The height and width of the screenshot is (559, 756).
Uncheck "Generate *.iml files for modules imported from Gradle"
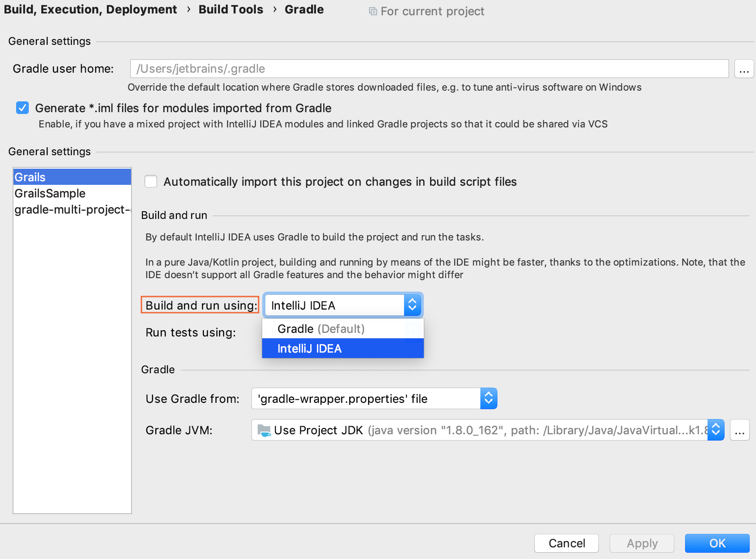pyautogui.click(x=22, y=108)
